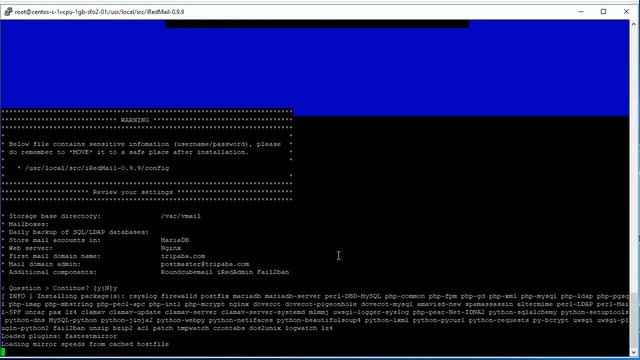Click 'Loaded plugins: fastestmirror' line

[x=59, y=336]
